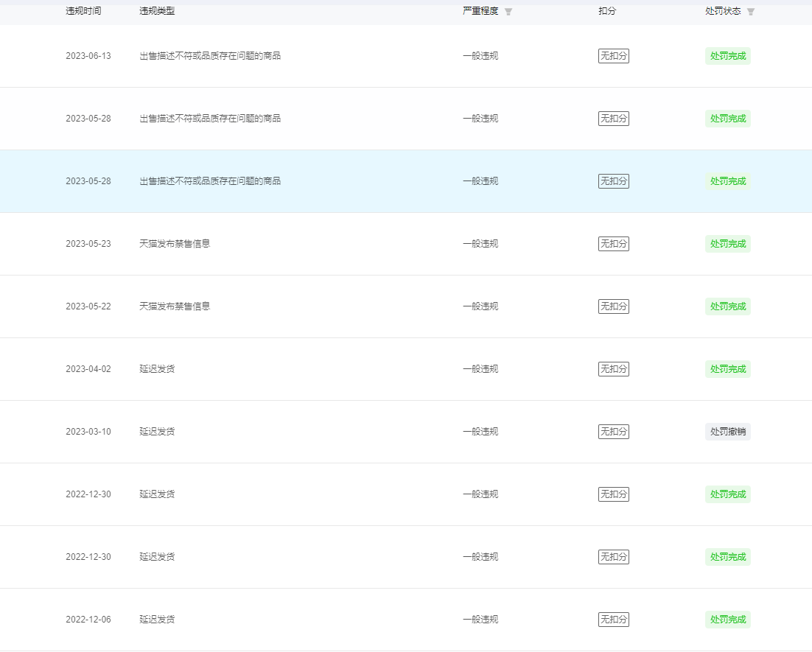This screenshot has height=652, width=812.
Task: Click 处罚完成 status in the 2023-05-23 row
Action: pyautogui.click(x=727, y=244)
